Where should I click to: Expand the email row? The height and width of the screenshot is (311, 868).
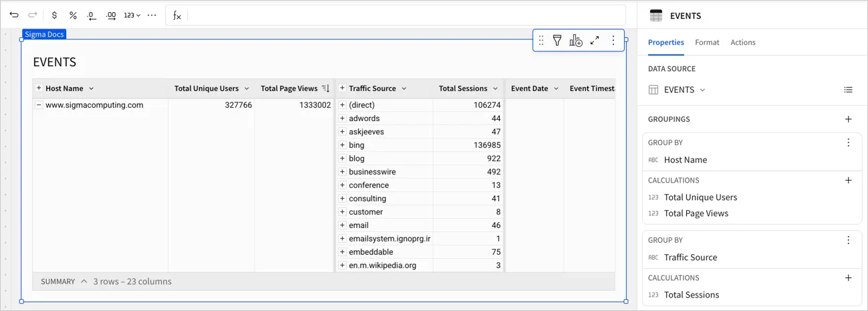click(342, 225)
